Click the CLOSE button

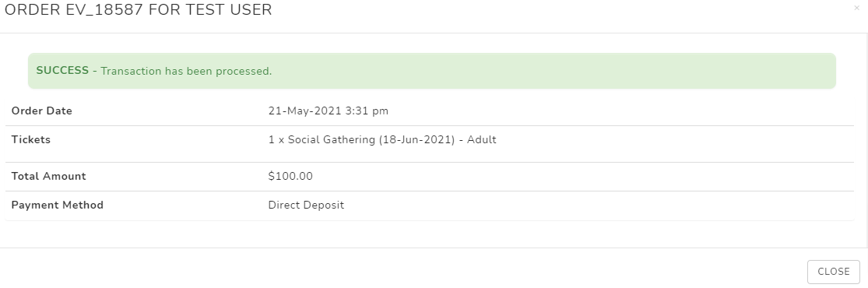pyautogui.click(x=833, y=272)
